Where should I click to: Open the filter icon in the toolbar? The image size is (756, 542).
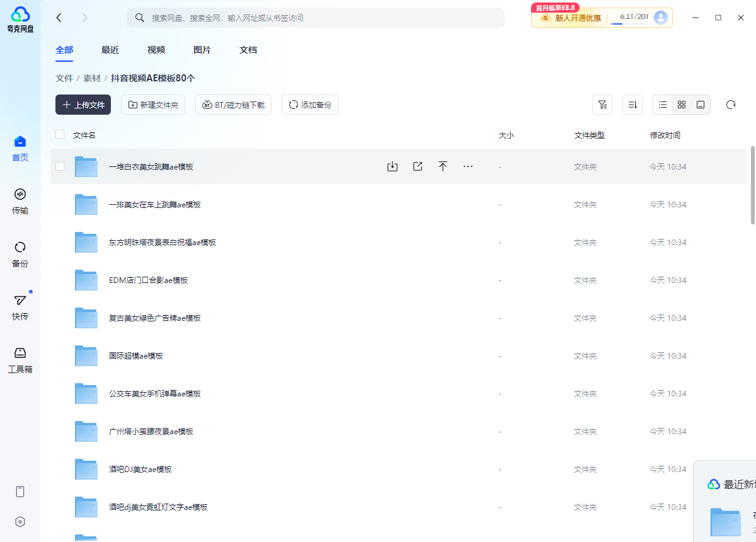click(x=602, y=105)
